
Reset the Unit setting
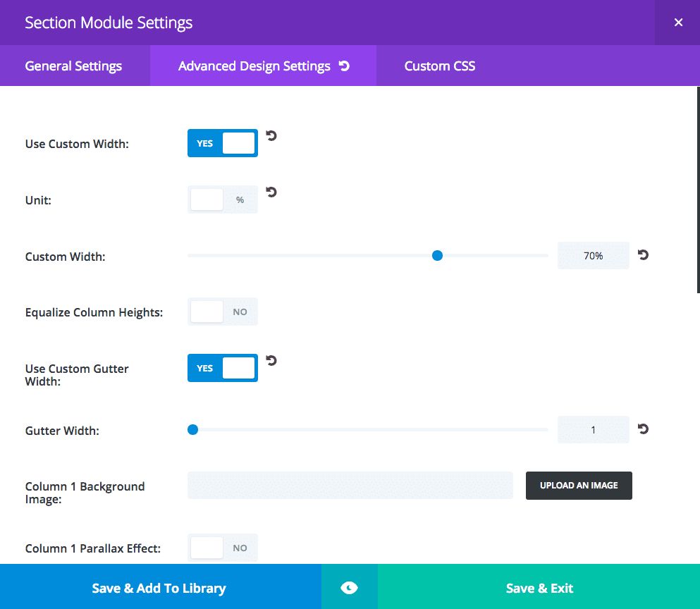pyautogui.click(x=271, y=192)
